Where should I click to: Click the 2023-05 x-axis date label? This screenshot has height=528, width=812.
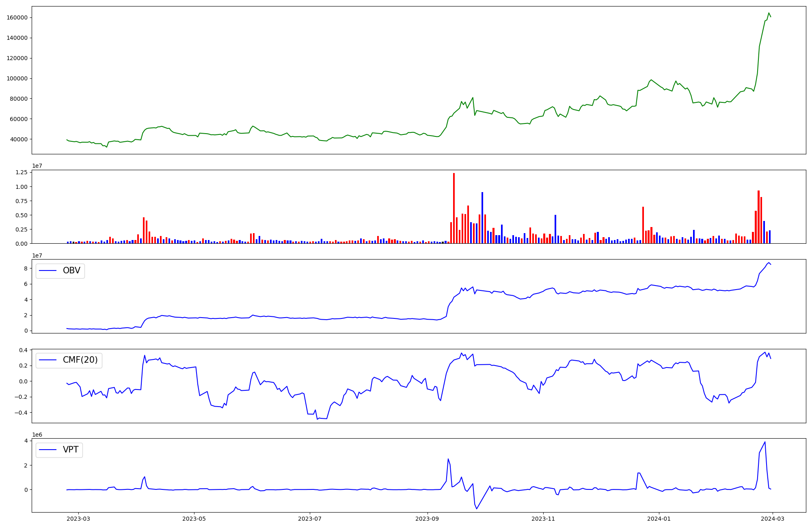[x=194, y=519]
